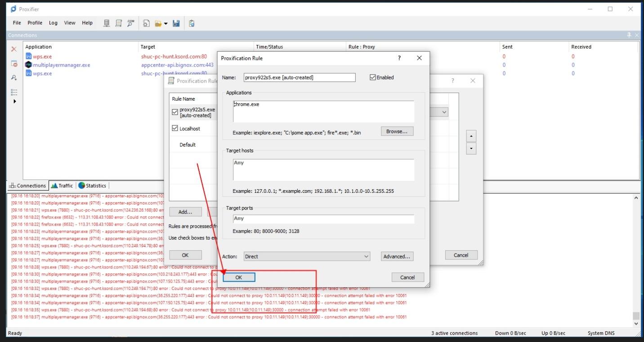Uncheck the proxy922s5.exe rule checkbox
644x342 pixels.
point(175,112)
